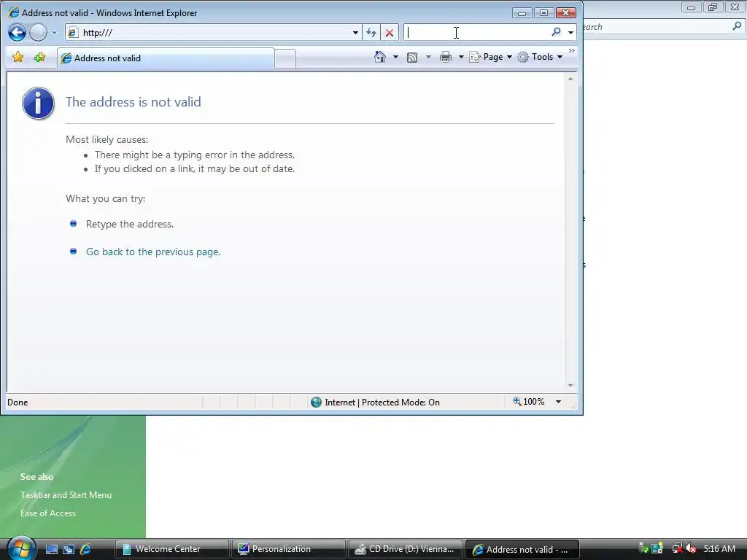This screenshot has height=560, width=747.
Task: Minimize the Internet Explorer window
Action: [522, 13]
